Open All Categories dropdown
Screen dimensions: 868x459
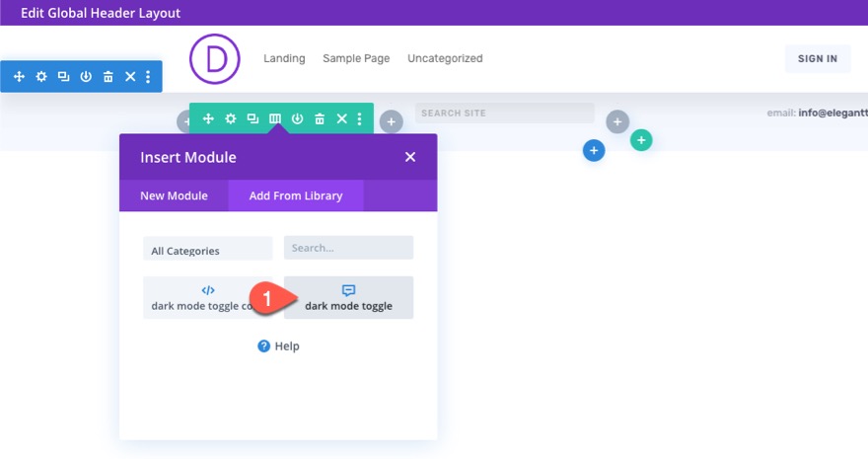pyautogui.click(x=207, y=249)
